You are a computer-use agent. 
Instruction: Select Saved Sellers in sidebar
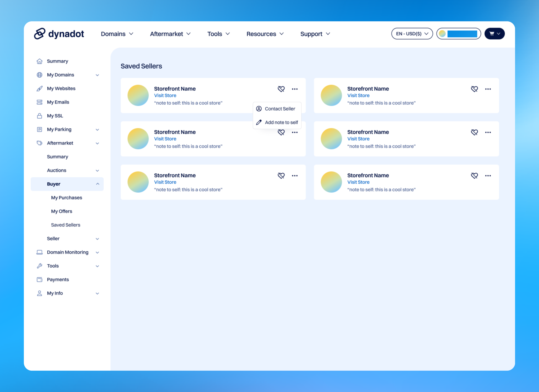point(66,225)
